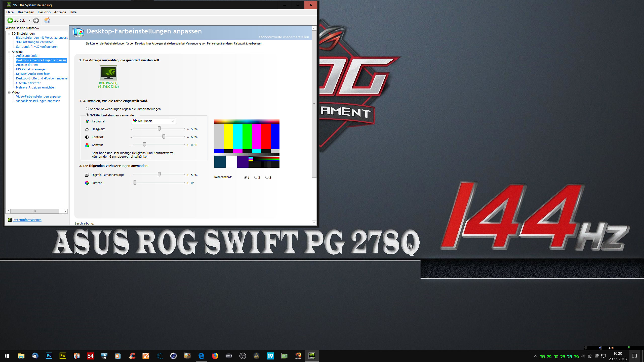
Task: Open 'Surround, PhysX konfigurieren' task
Action: 37,47
